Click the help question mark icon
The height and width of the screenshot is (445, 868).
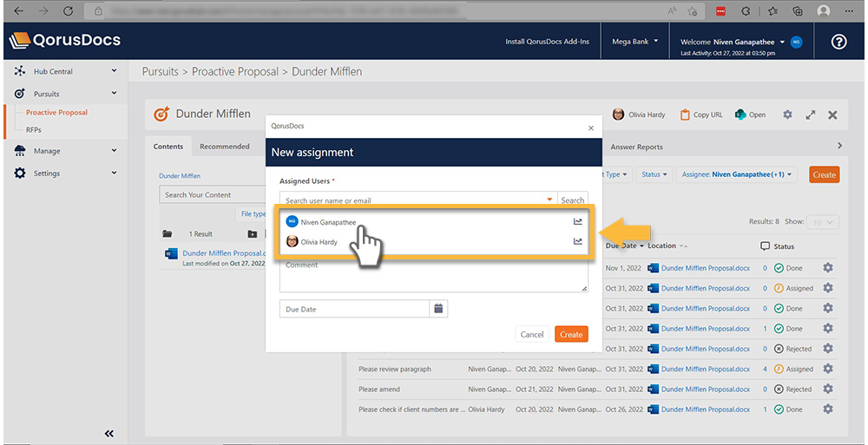838,42
